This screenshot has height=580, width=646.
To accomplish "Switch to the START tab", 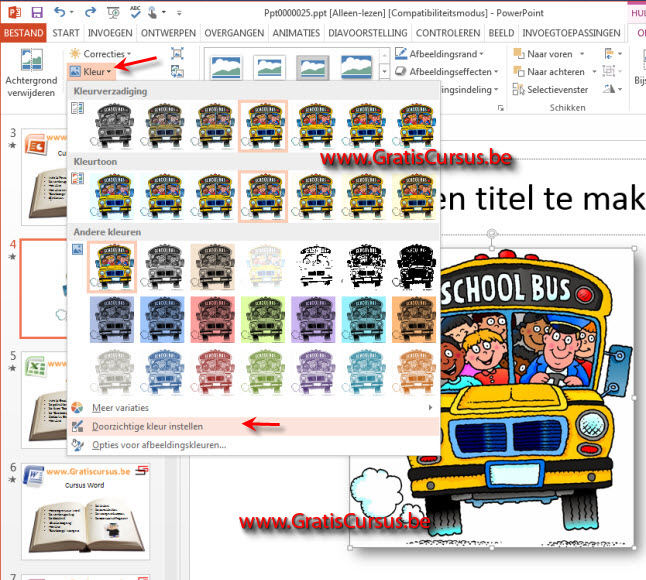I will 66,33.
